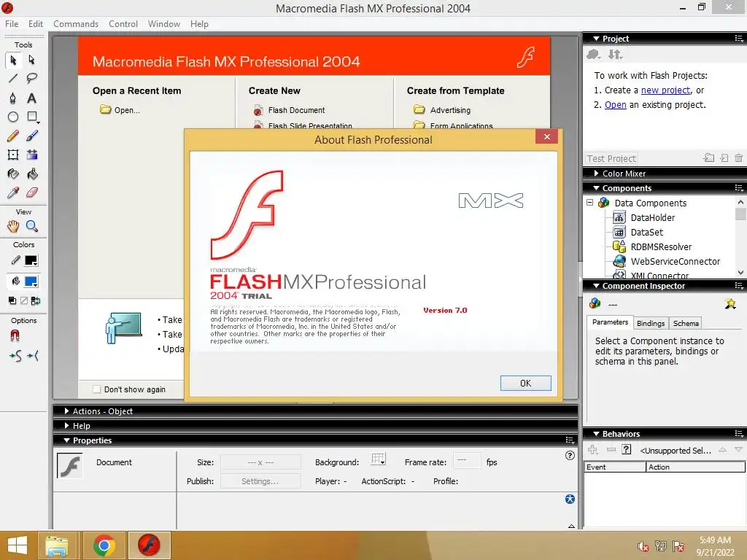
Task: Open the File menu
Action: (12, 24)
